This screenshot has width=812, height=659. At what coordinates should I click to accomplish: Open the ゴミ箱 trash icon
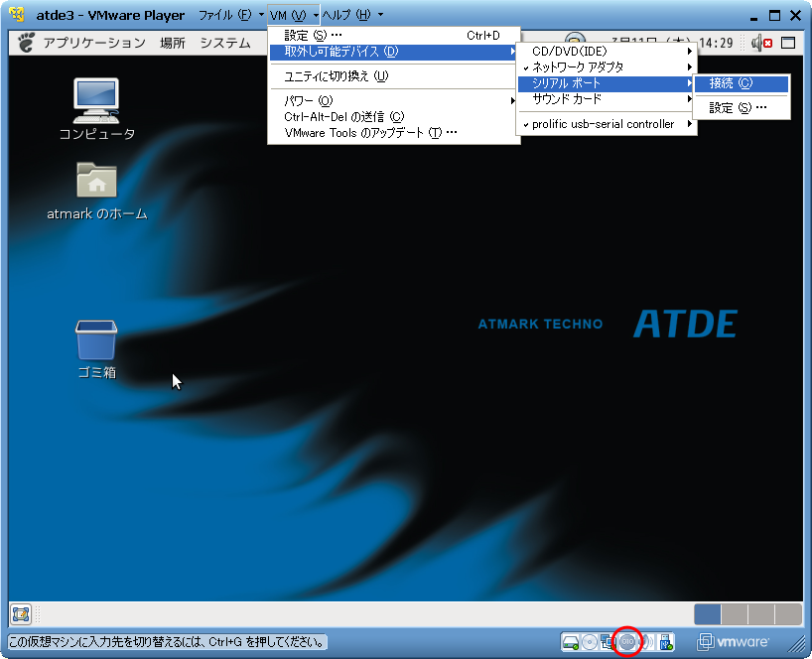tap(97, 349)
